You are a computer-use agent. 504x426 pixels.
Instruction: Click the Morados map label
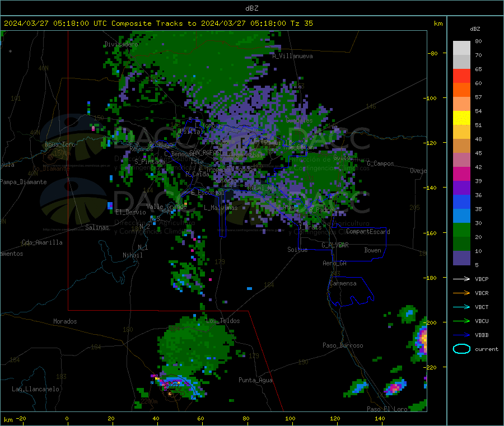65,321
